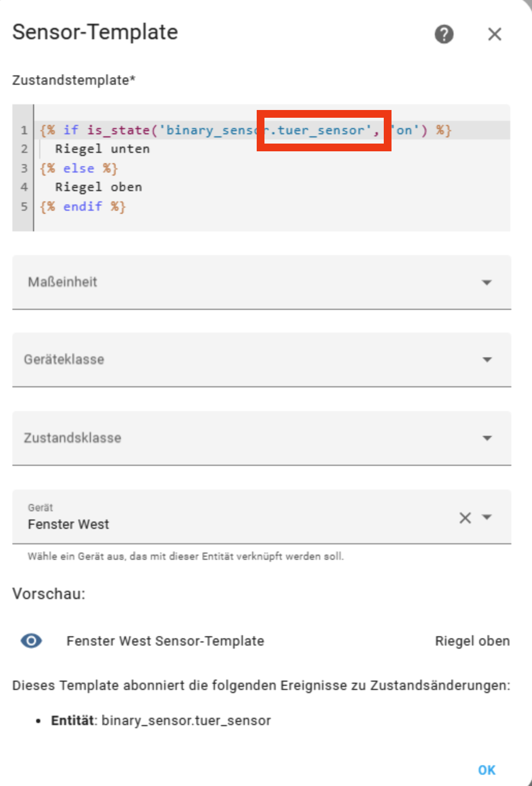Open the Geräteklasse dropdown
This screenshot has width=532, height=786.
tap(262, 359)
